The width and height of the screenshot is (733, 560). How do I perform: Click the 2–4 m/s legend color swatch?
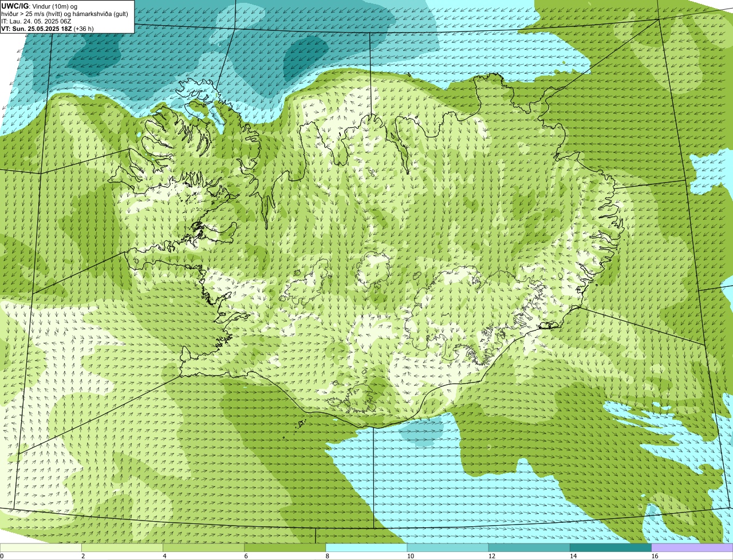click(123, 547)
